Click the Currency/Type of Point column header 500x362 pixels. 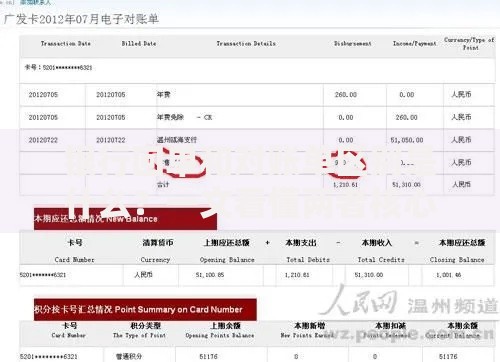(x=469, y=43)
